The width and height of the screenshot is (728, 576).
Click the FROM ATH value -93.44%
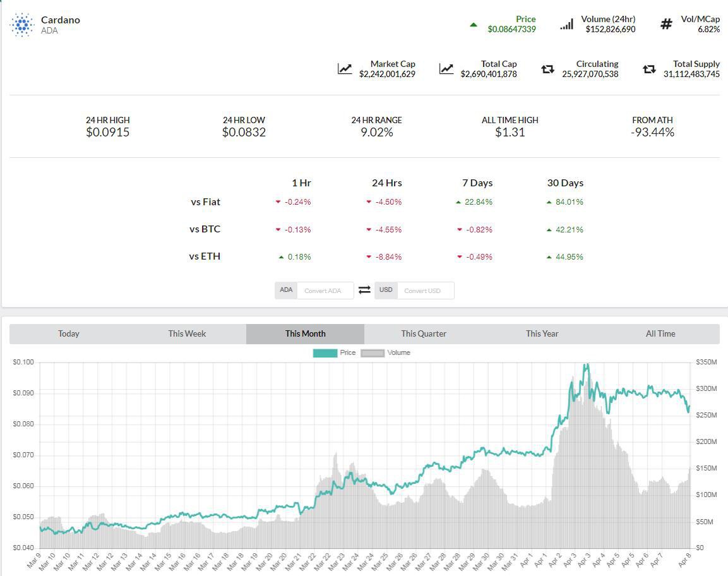(652, 133)
